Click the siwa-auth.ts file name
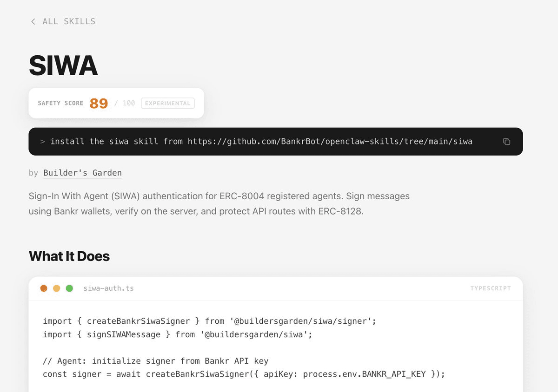Image resolution: width=558 pixels, height=392 pixels. pyautogui.click(x=109, y=288)
